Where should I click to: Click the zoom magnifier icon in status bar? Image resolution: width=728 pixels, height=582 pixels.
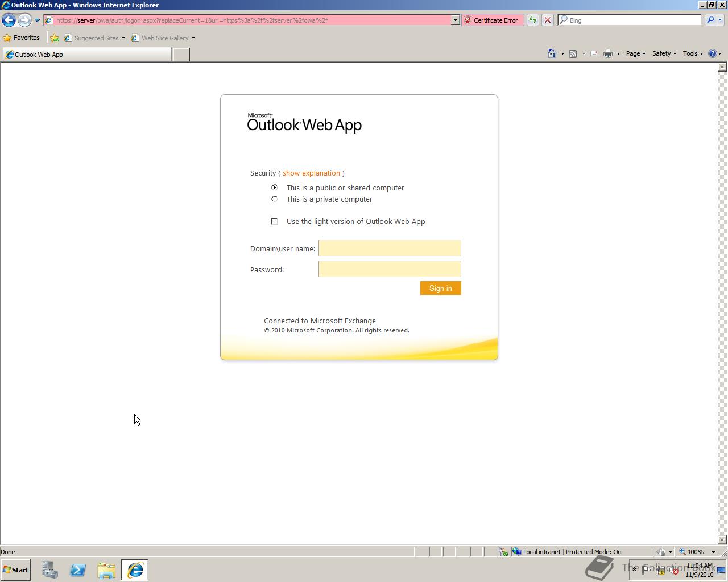pos(682,552)
